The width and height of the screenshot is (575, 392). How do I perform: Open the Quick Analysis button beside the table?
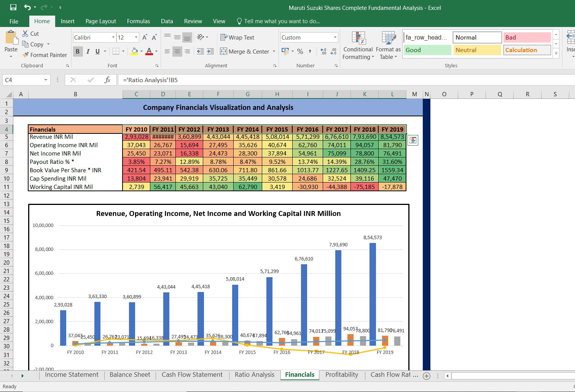(413, 140)
